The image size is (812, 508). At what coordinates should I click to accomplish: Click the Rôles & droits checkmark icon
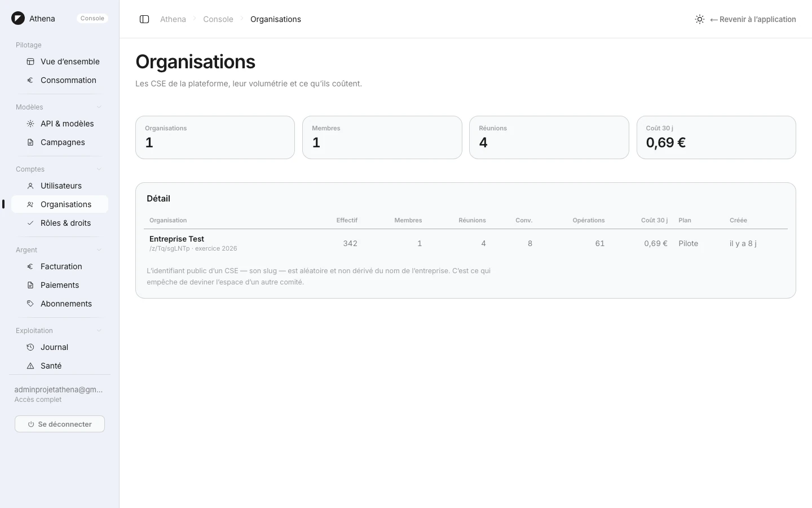click(x=30, y=223)
